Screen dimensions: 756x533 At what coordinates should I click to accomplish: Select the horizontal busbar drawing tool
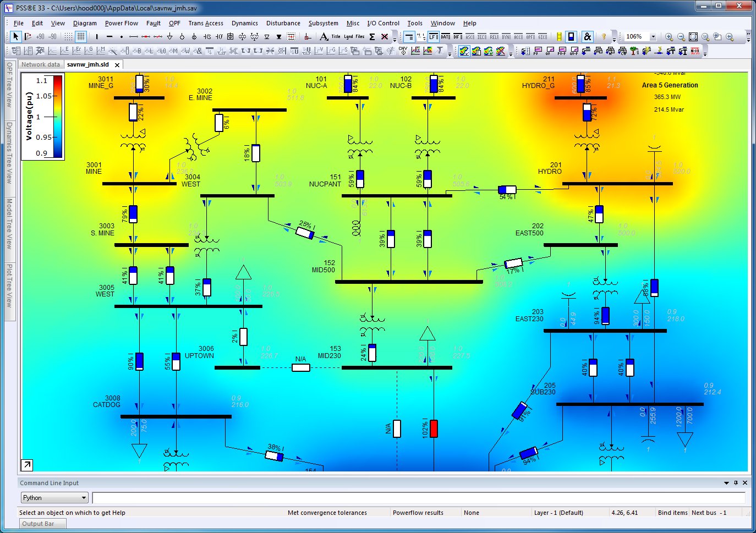pos(109,37)
